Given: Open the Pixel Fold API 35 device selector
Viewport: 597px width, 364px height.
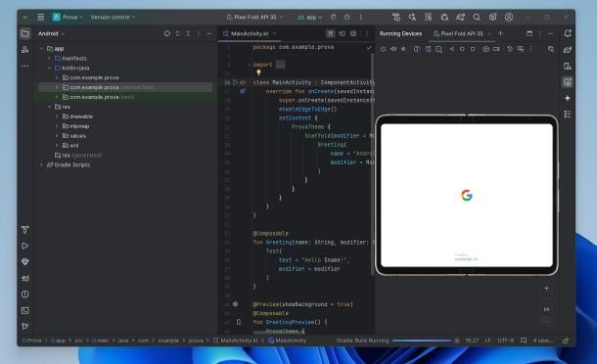Looking at the screenshot, I should pos(254,18).
